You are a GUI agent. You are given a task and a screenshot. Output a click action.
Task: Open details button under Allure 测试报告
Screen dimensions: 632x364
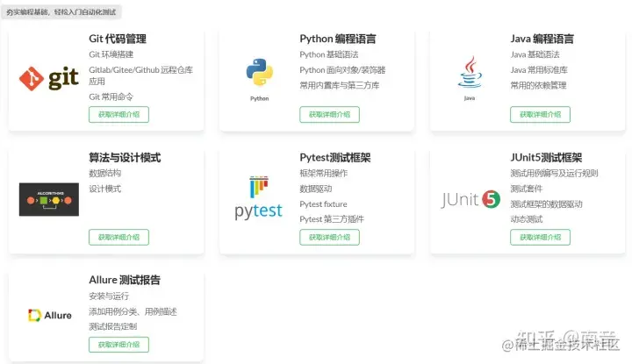point(118,345)
